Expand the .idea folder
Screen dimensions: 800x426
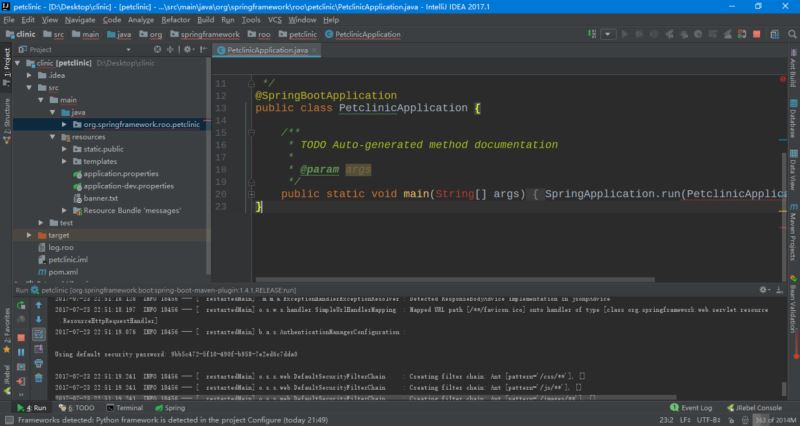point(30,75)
